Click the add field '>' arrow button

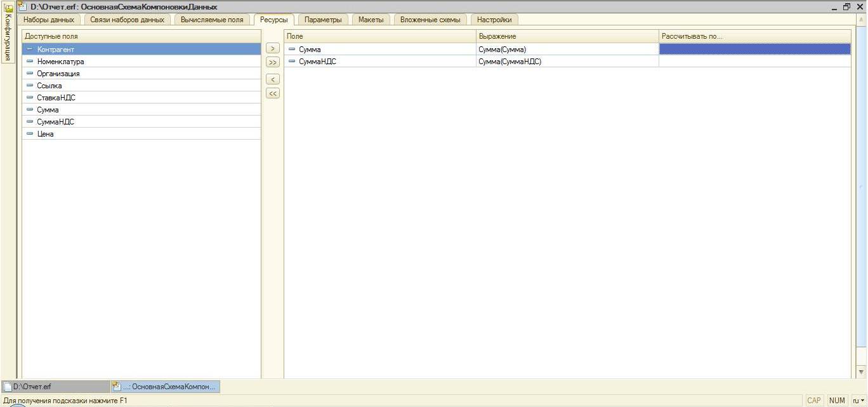coord(272,48)
